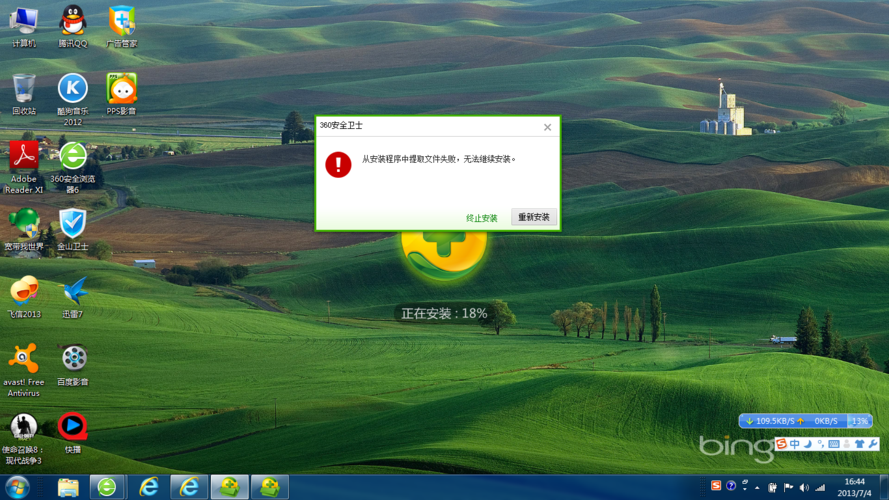Open the PPS影音 desktop icon
Screen dimensions: 889x500
point(121,95)
